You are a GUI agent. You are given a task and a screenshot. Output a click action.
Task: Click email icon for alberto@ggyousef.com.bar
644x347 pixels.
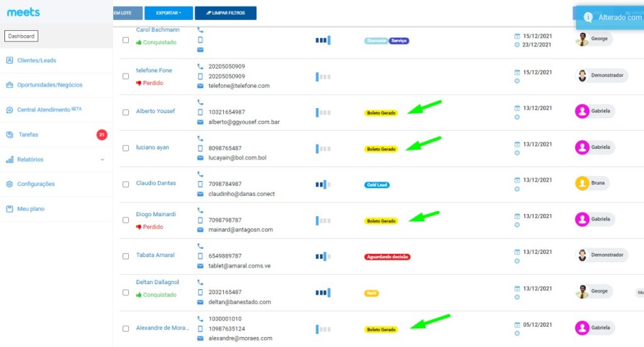point(200,122)
